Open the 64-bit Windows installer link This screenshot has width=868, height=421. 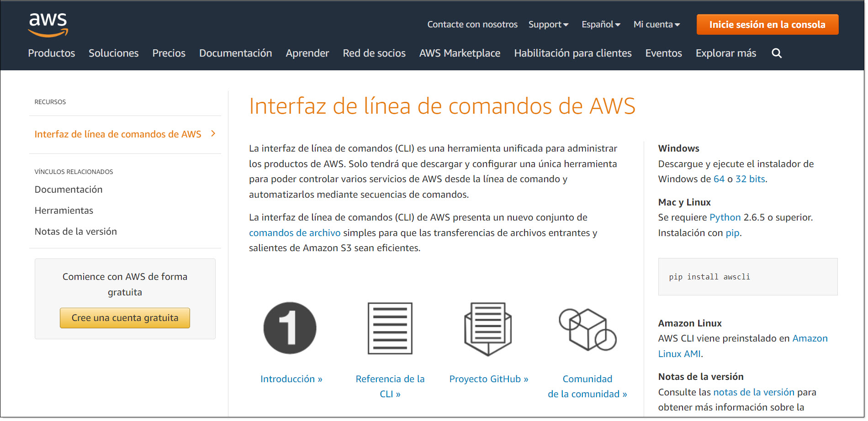click(x=718, y=179)
